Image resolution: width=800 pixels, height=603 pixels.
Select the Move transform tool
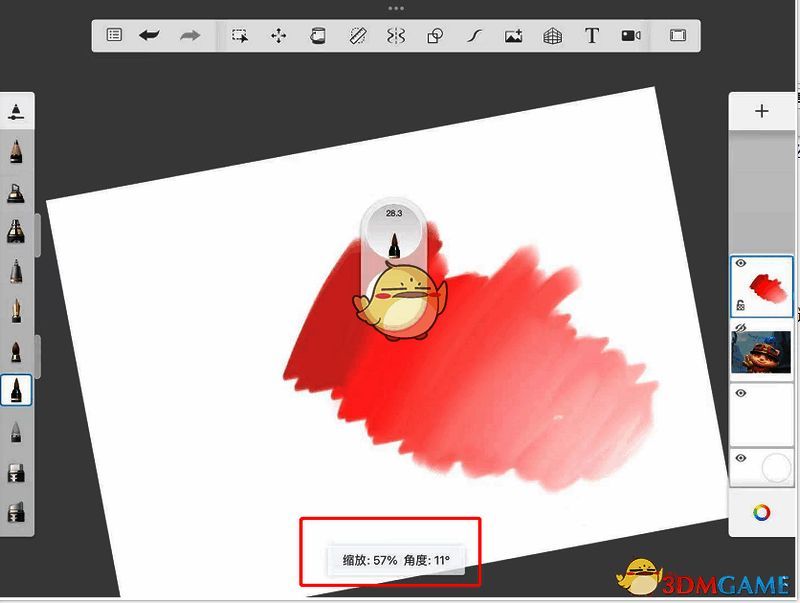(280, 34)
